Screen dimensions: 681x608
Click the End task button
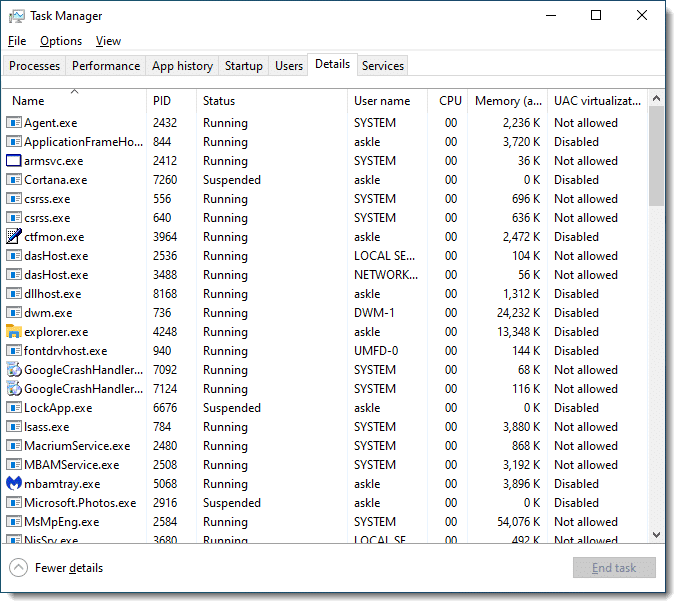(x=615, y=568)
